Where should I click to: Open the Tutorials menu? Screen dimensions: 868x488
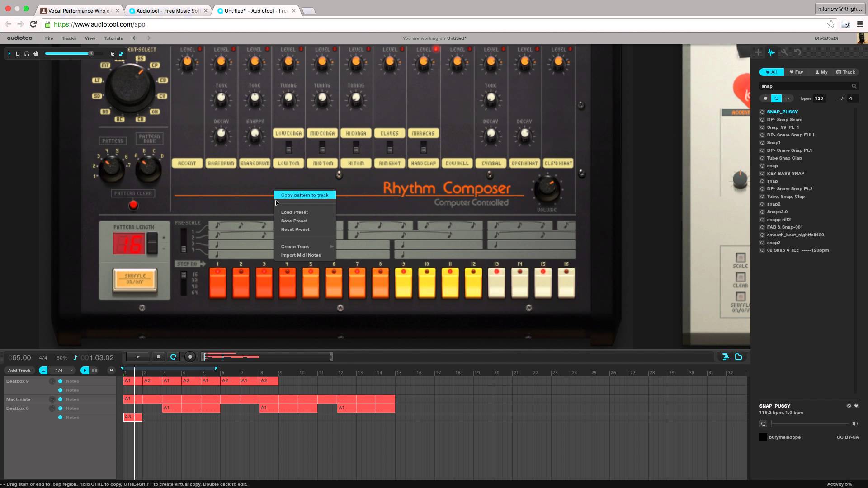(x=113, y=38)
